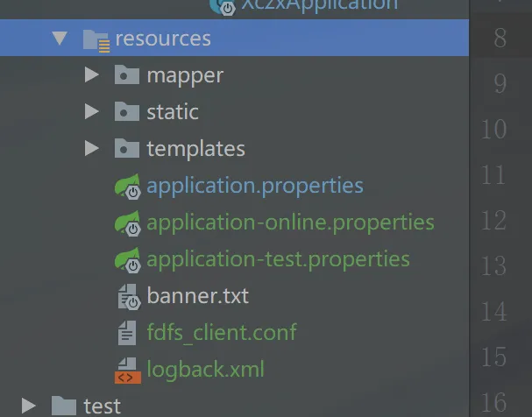The width and height of the screenshot is (532, 417).
Task: Click the fdfs_client.conf file icon
Action: point(128,334)
